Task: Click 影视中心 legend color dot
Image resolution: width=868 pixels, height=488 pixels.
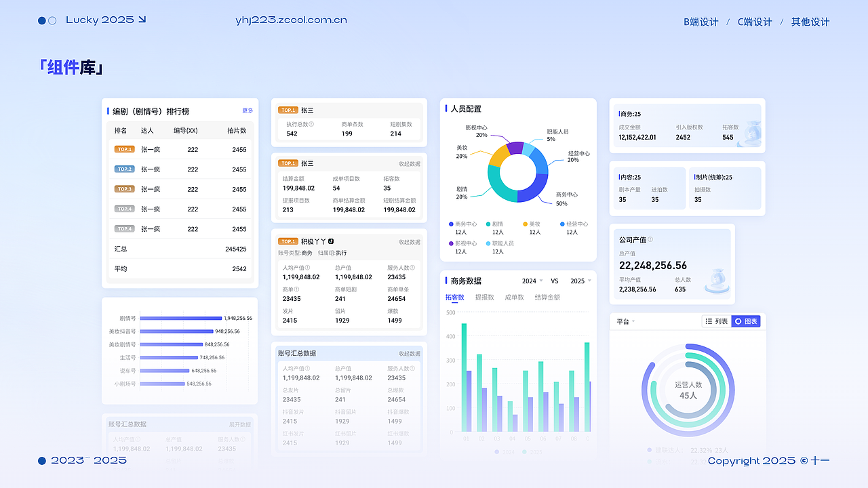Action: pos(451,243)
